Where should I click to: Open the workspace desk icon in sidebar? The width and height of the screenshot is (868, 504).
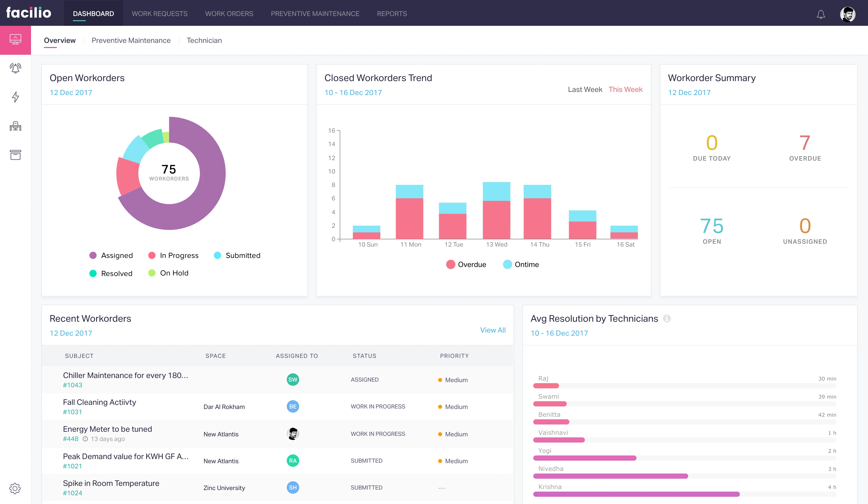click(x=15, y=126)
